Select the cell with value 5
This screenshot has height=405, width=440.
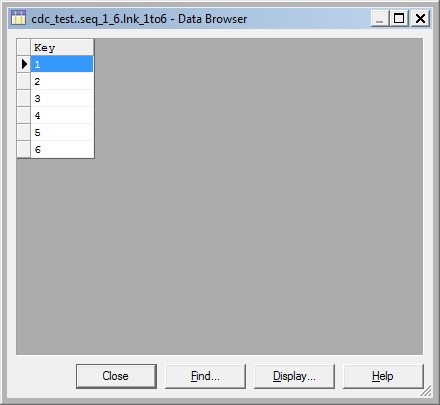coord(62,132)
